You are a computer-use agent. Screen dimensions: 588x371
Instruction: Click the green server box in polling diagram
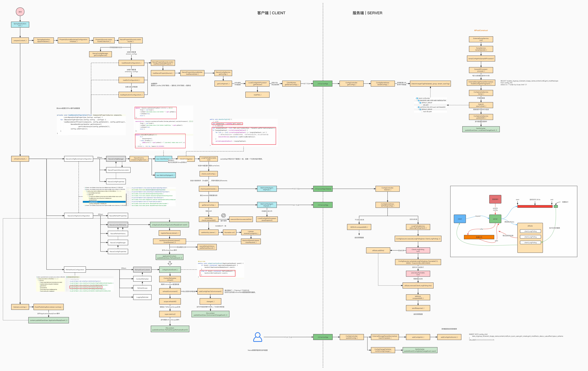(495, 219)
